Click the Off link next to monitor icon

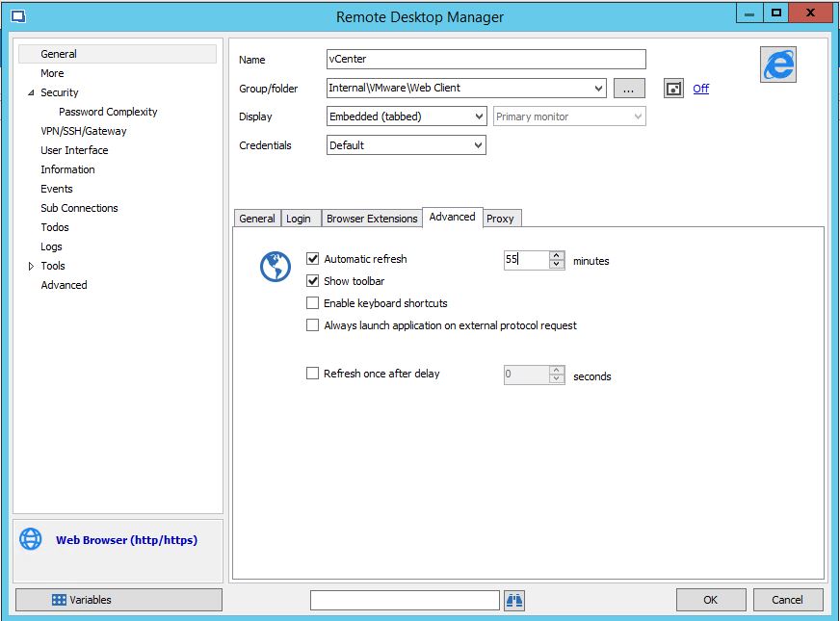click(700, 88)
